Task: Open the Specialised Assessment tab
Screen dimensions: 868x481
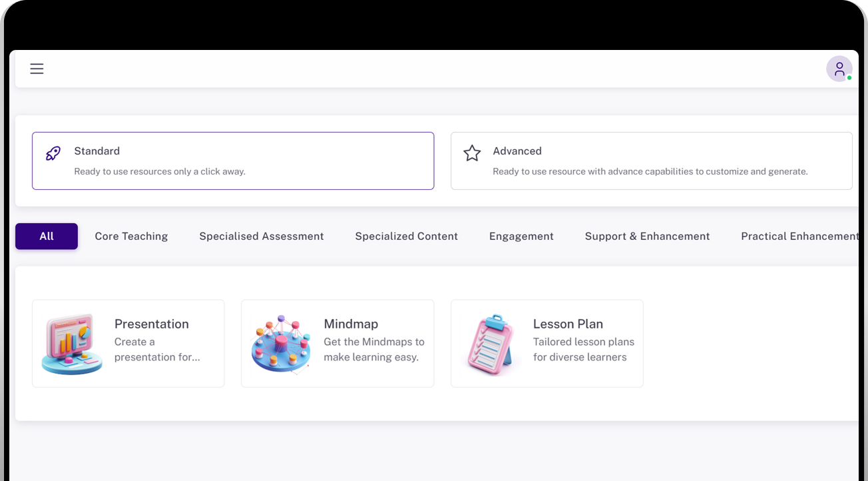Action: pos(262,237)
